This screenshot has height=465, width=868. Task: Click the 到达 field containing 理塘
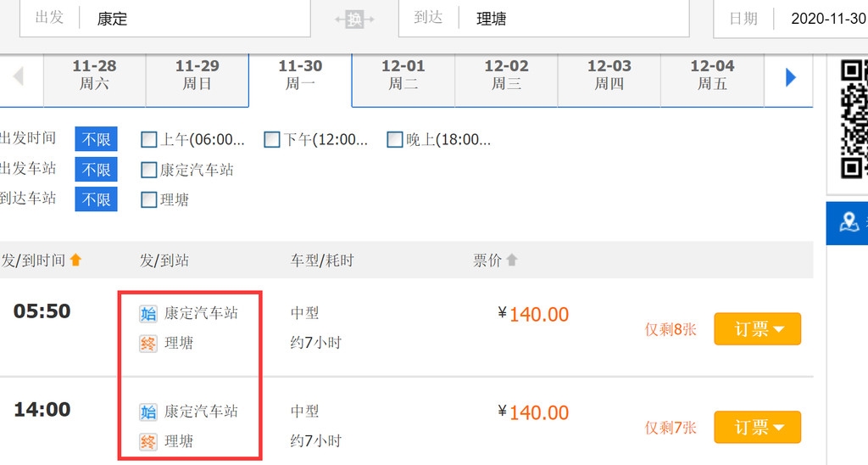[543, 19]
